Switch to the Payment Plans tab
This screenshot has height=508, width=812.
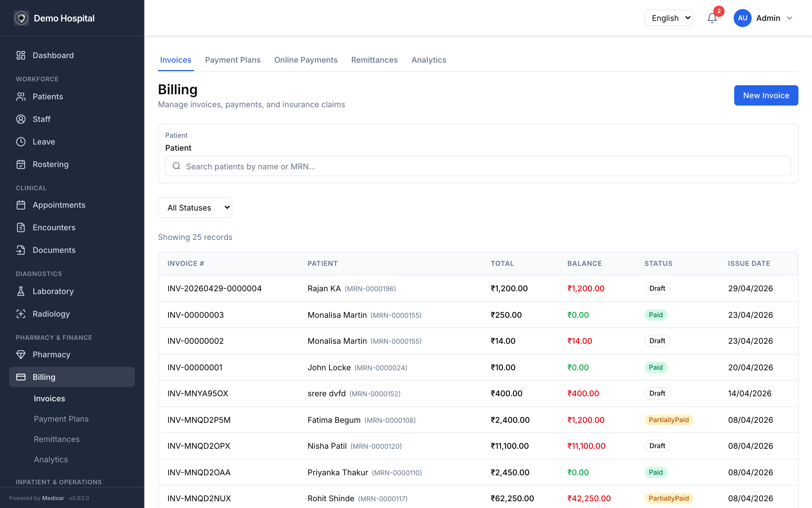(233, 60)
